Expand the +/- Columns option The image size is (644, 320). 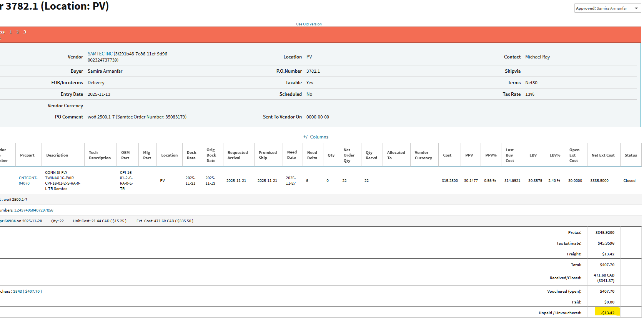[x=316, y=137]
